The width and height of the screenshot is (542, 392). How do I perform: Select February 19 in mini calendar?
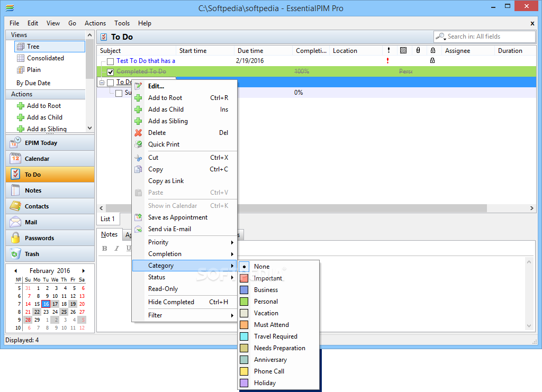point(73,304)
